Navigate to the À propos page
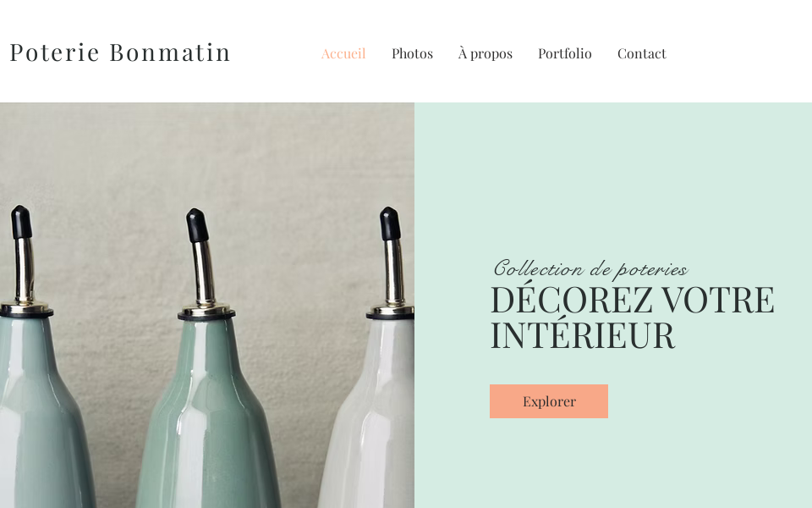 click(x=486, y=53)
